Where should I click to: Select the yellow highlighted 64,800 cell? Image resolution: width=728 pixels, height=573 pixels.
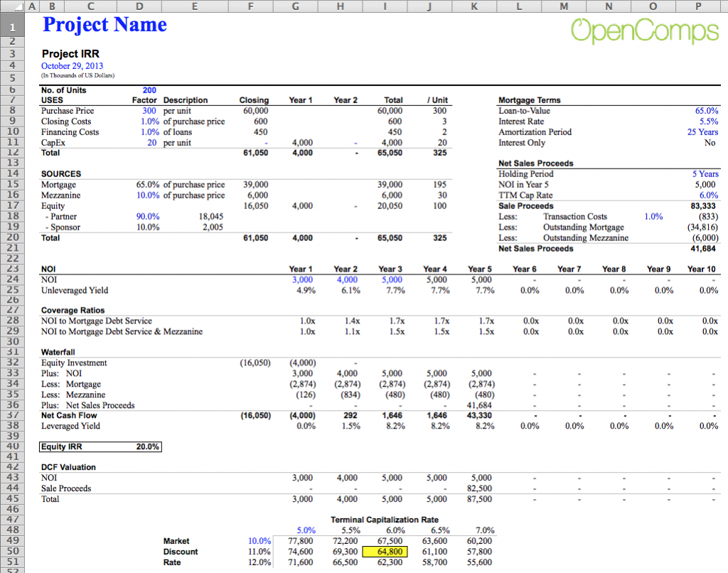[385, 552]
